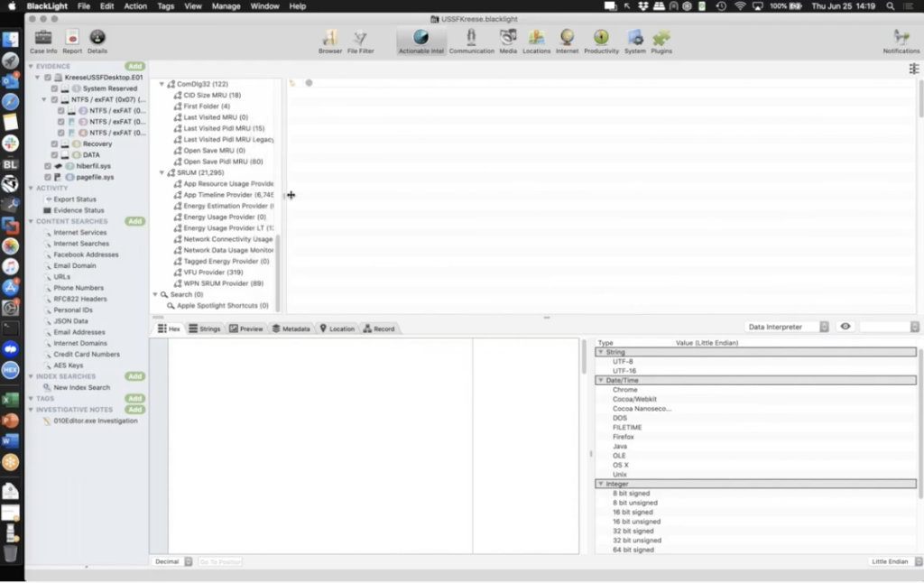Toggle the KreeseUSSFDesktop.E01 checkbox
Image resolution: width=924 pixels, height=583 pixels.
click(x=48, y=78)
